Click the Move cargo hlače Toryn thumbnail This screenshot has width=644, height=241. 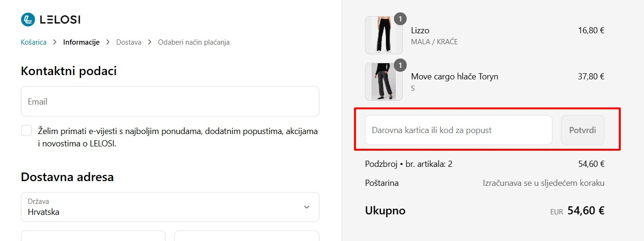click(x=383, y=82)
